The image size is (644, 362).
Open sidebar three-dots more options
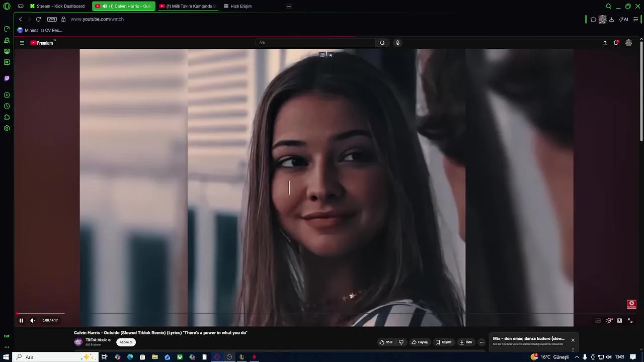(7, 347)
